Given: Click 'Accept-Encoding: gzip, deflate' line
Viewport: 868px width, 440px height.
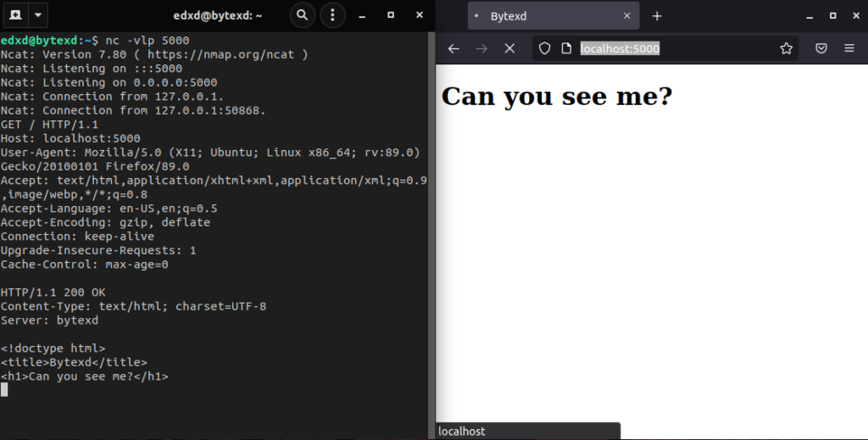Looking at the screenshot, I should click(x=105, y=222).
